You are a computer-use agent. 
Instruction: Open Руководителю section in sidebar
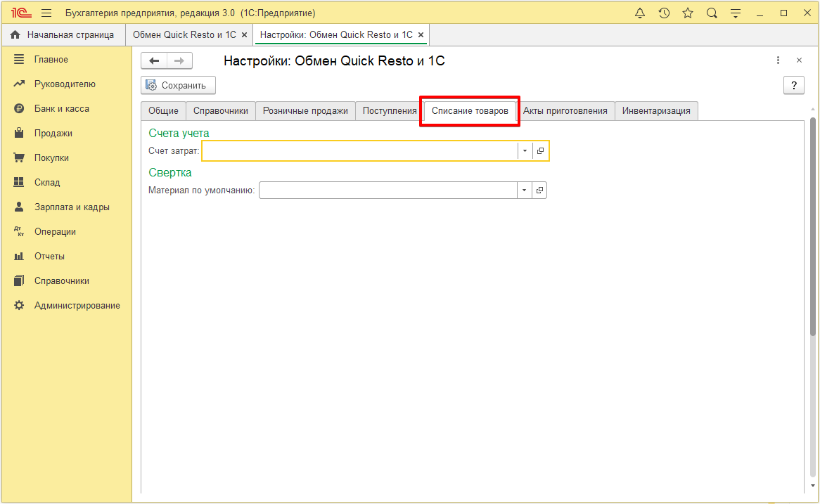pyautogui.click(x=66, y=84)
